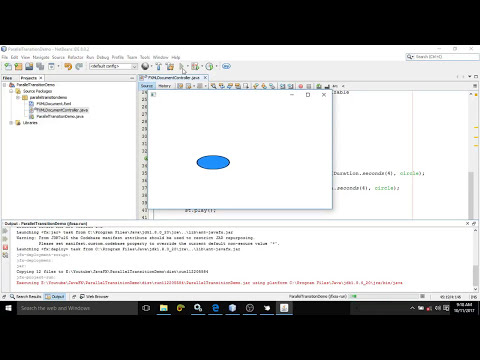
Task: Click the Clean and Build Project icon
Action: point(170,66)
